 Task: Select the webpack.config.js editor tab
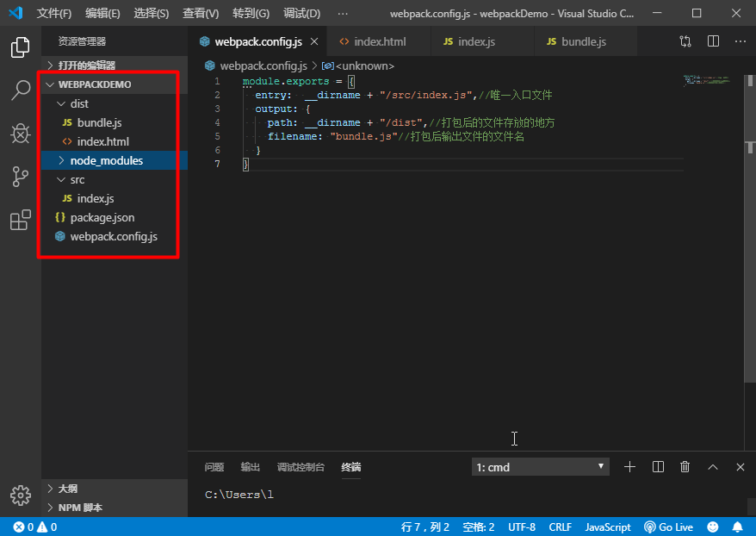click(x=257, y=42)
